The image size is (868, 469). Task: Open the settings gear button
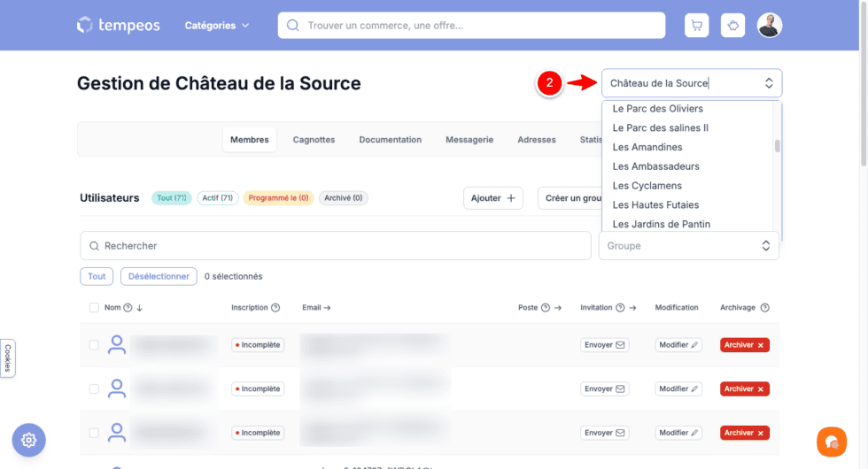click(28, 440)
